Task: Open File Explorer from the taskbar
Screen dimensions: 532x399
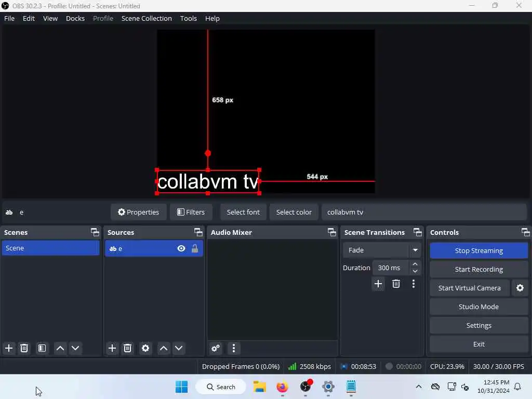Action: click(260, 387)
